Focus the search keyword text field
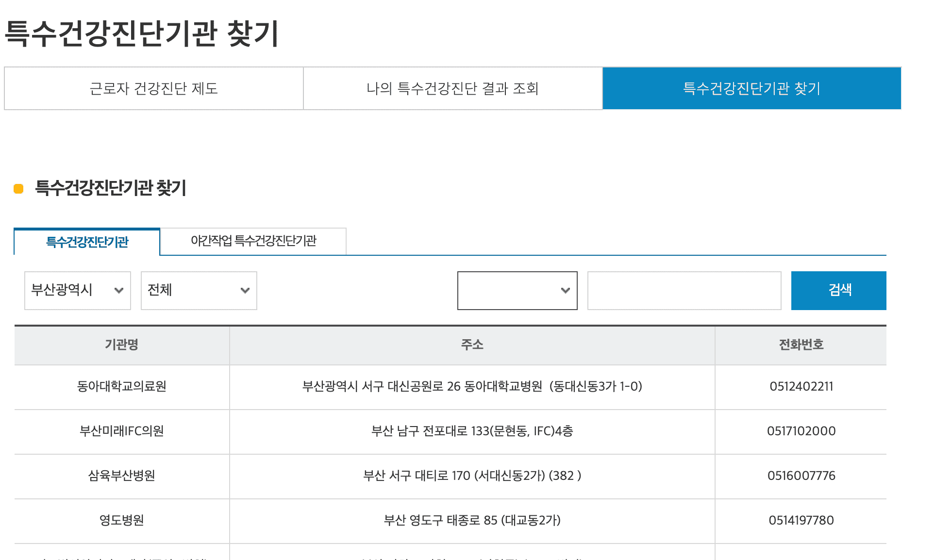This screenshot has width=935, height=560. point(685,291)
